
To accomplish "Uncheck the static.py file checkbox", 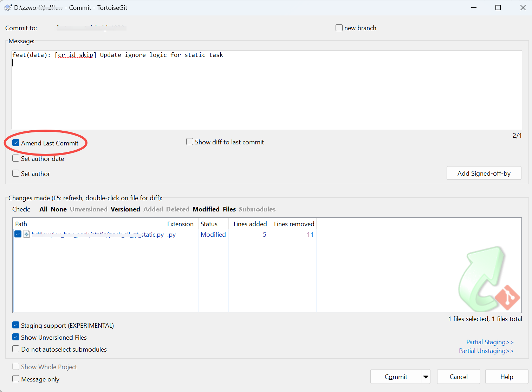I will click(x=18, y=234).
